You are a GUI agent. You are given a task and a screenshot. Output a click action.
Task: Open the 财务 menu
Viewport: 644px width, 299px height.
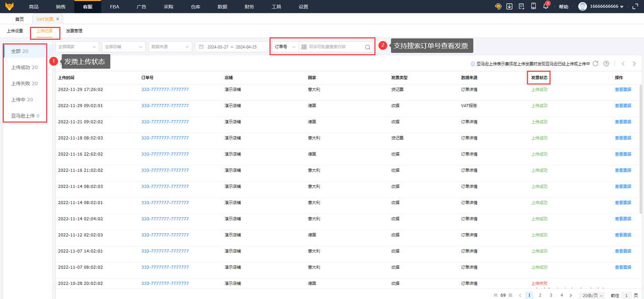[249, 7]
